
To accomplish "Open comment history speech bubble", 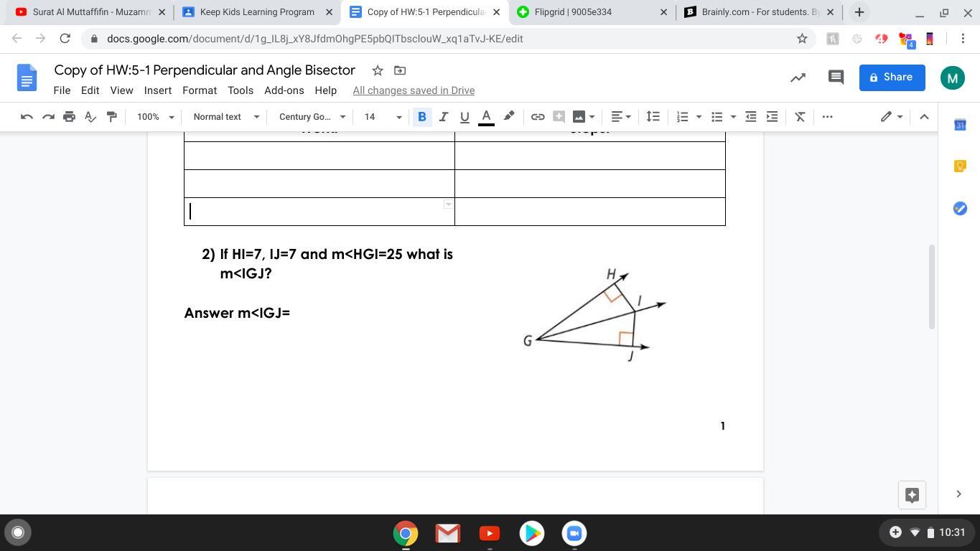I will pyautogui.click(x=836, y=77).
